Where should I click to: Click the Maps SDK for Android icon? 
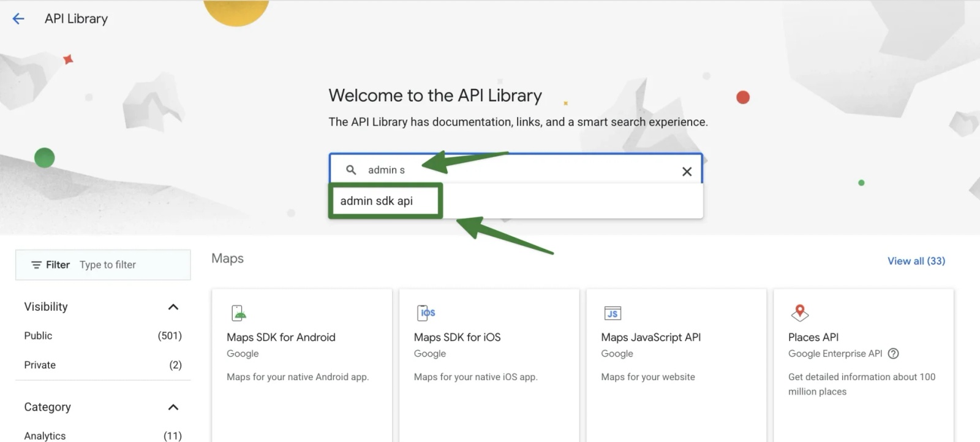click(238, 313)
